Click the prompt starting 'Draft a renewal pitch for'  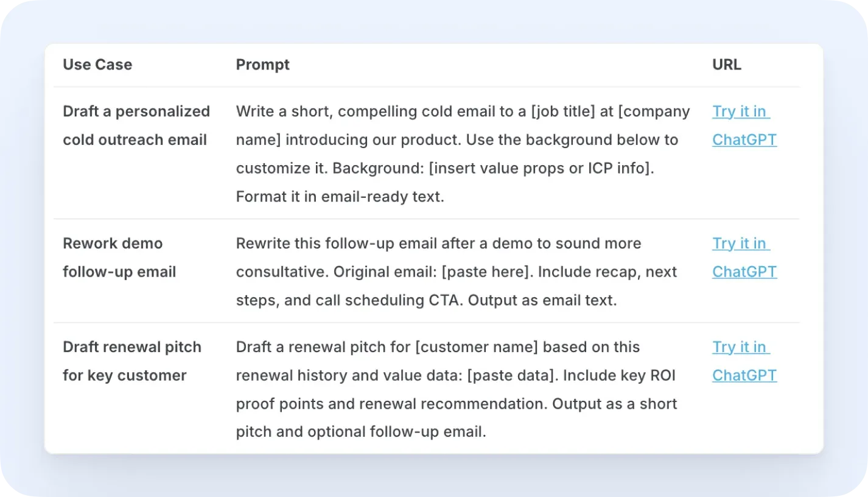pyautogui.click(x=457, y=390)
